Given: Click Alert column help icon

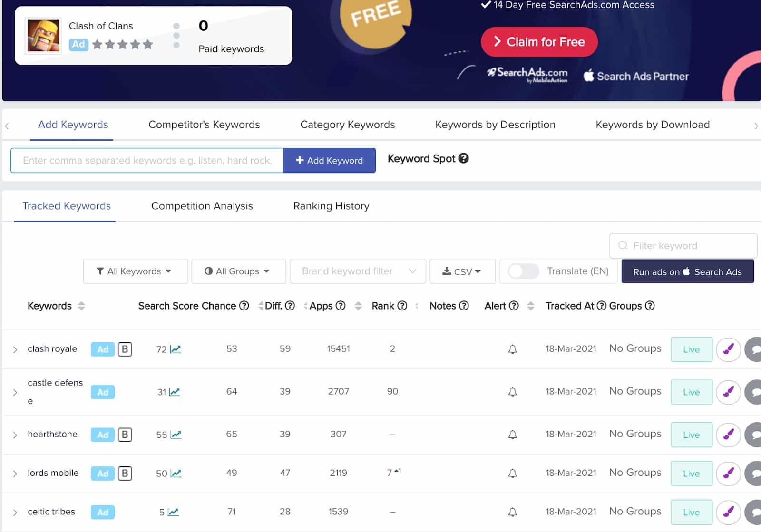Looking at the screenshot, I should (514, 306).
